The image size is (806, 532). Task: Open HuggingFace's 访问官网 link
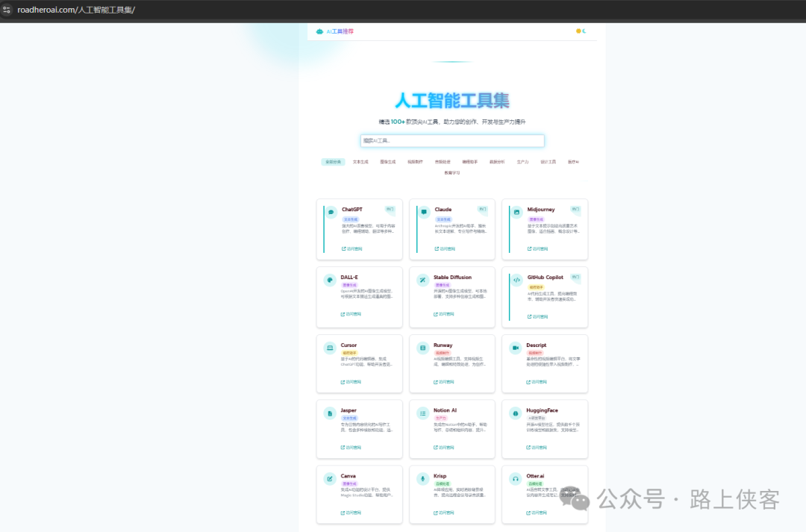click(x=537, y=447)
